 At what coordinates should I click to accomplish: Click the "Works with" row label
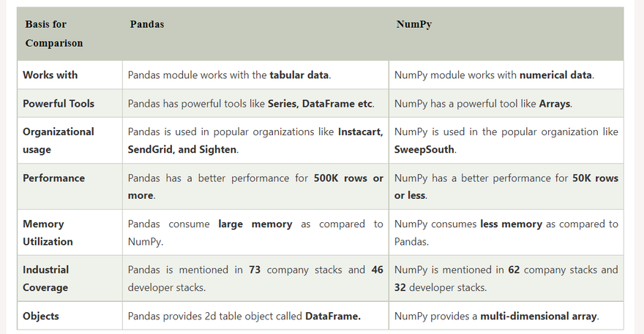point(50,75)
